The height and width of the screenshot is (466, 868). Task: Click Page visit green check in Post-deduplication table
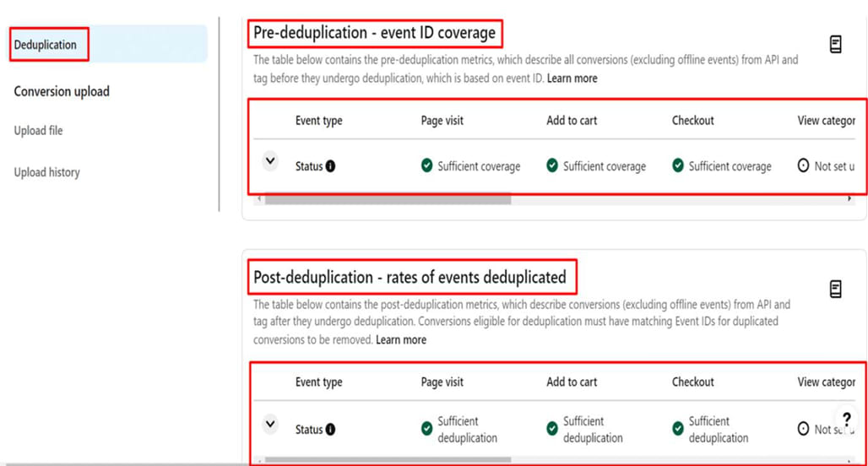426,429
